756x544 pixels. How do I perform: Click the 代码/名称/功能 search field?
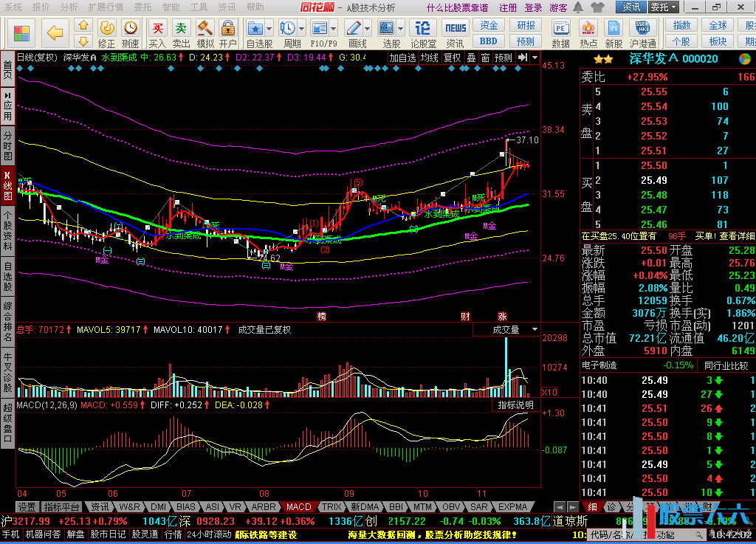click(x=646, y=534)
